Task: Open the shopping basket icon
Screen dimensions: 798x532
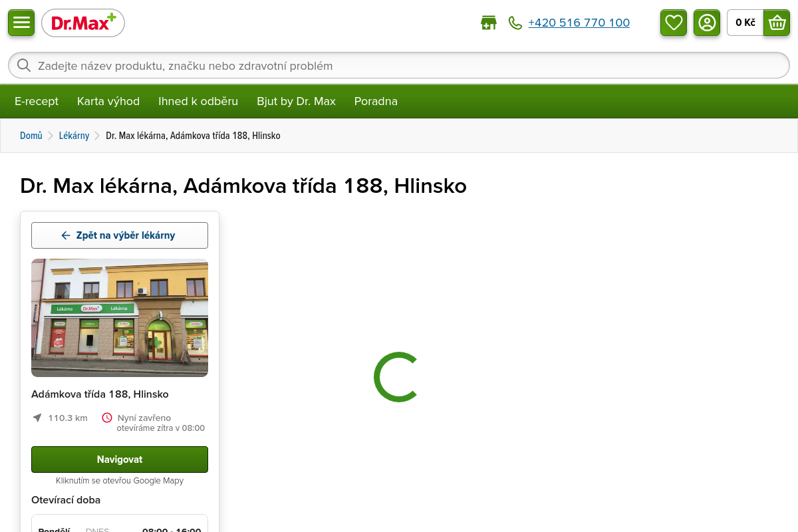Action: point(777,23)
